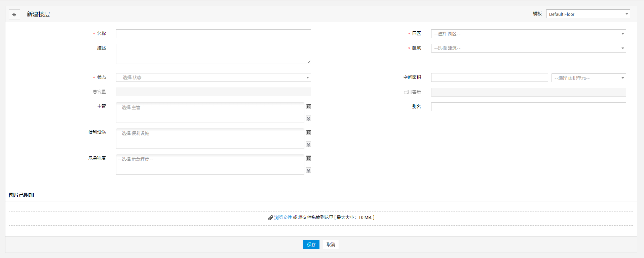This screenshot has height=258, width=644.
Task: Open the 建筑 selection dropdown
Action: tap(528, 48)
